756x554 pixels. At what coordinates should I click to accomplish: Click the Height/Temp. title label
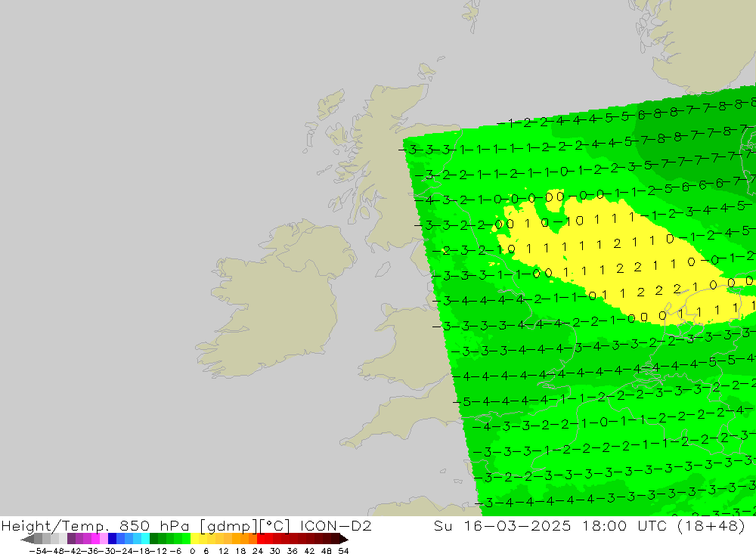point(54,525)
